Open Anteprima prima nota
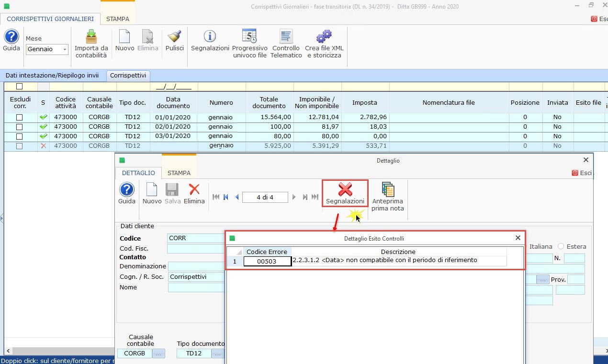 click(x=388, y=197)
